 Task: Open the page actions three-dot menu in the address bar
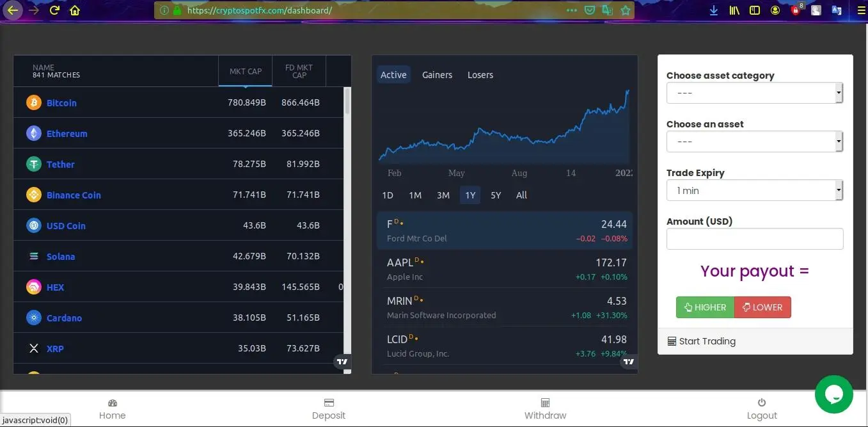(x=572, y=10)
